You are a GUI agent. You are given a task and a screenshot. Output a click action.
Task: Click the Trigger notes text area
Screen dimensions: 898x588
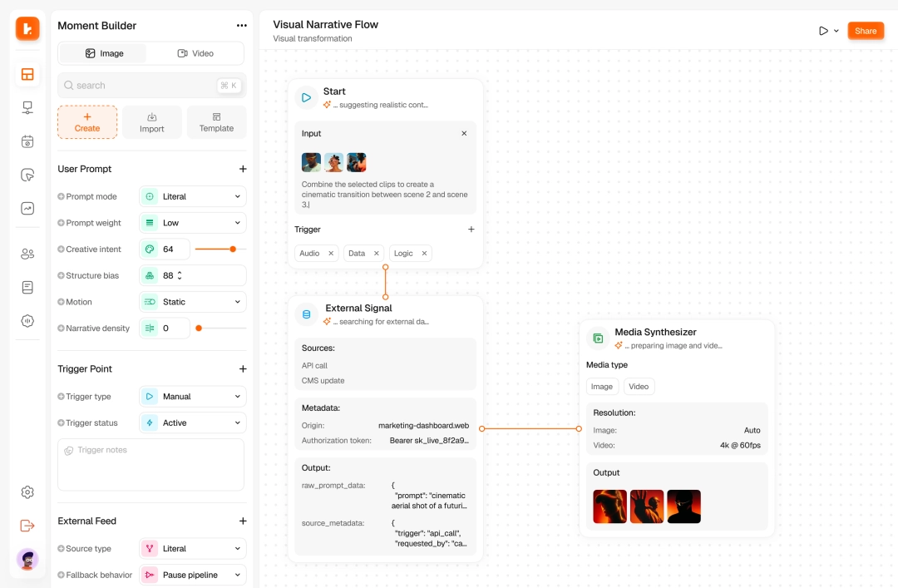tap(151, 465)
